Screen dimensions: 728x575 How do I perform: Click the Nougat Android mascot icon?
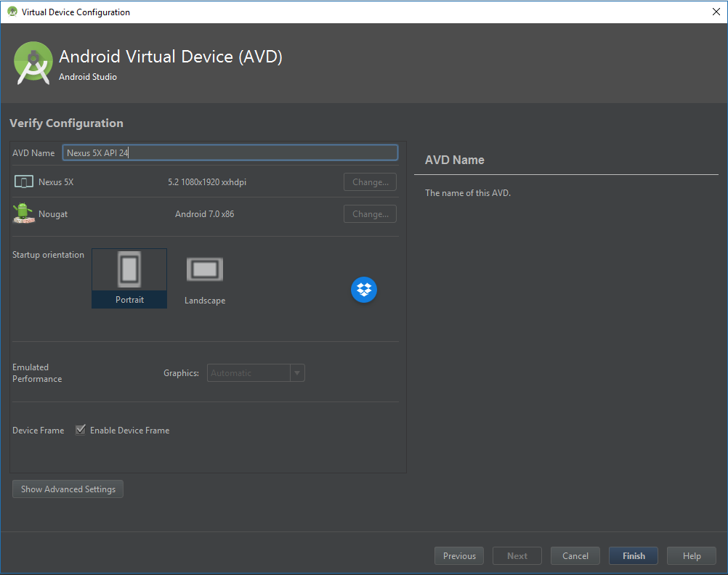pos(23,213)
